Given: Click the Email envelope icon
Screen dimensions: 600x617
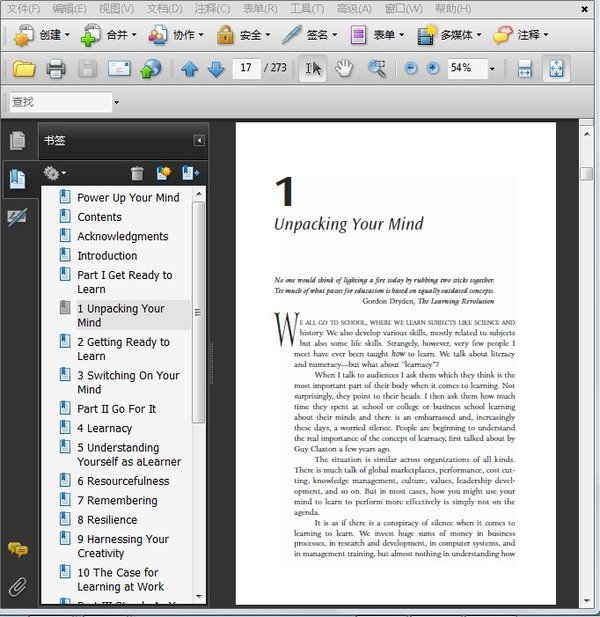Looking at the screenshot, I should coord(119,68).
